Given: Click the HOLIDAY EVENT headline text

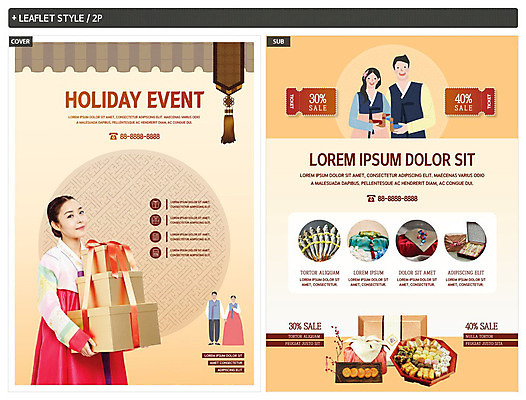Looking at the screenshot, I should (135, 100).
